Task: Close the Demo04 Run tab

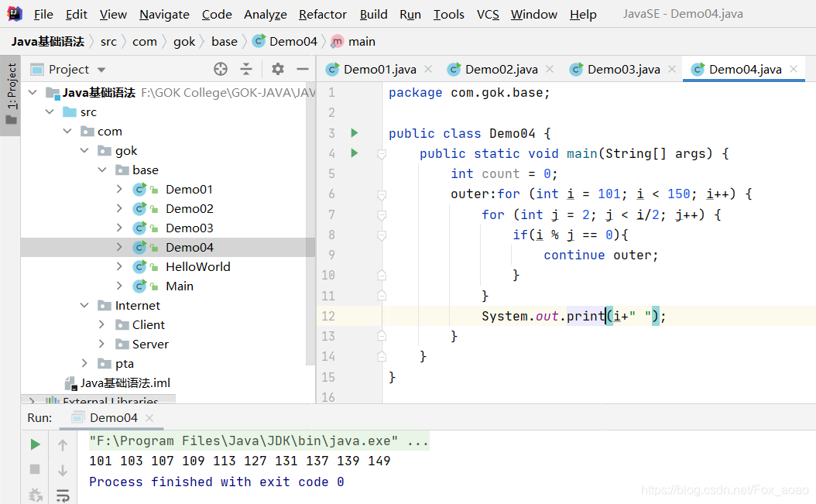Action: click(x=149, y=417)
